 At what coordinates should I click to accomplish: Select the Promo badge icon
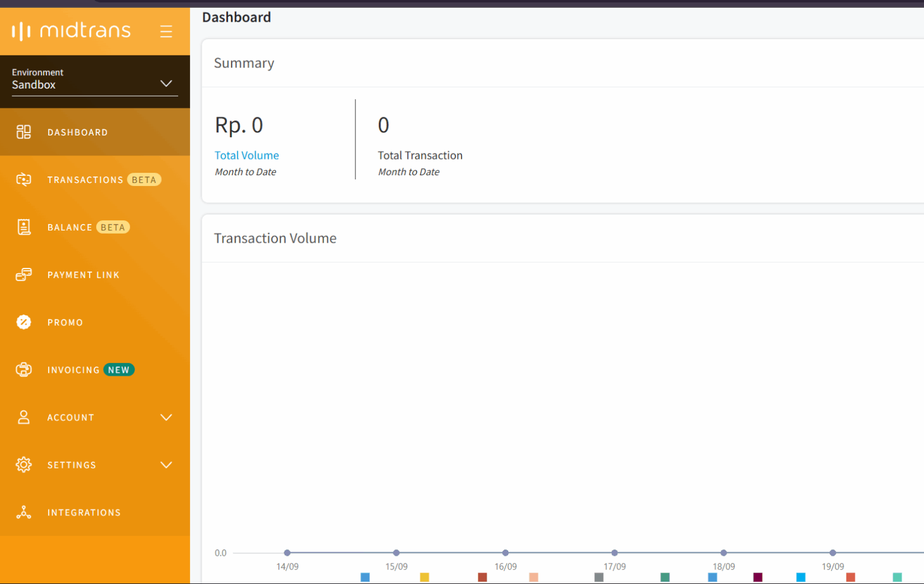pyautogui.click(x=23, y=322)
